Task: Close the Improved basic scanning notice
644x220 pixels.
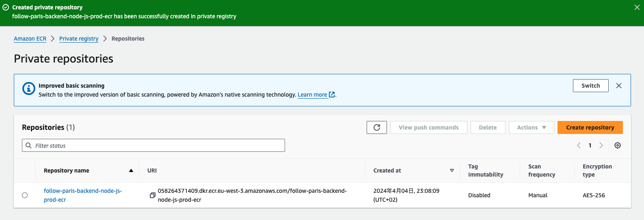Action: point(619,86)
